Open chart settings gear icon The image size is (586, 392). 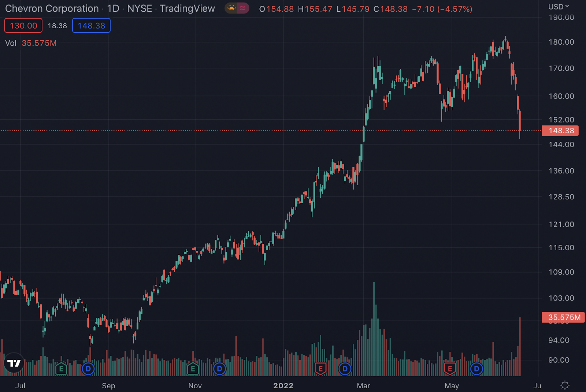[565, 385]
